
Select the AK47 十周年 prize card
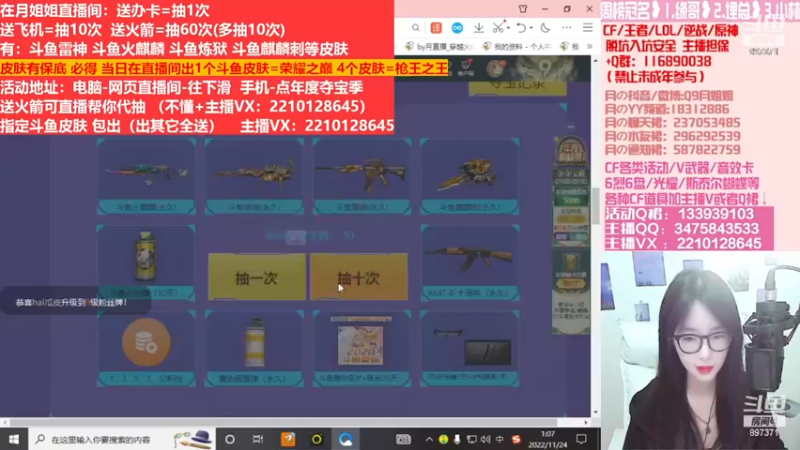point(470,262)
